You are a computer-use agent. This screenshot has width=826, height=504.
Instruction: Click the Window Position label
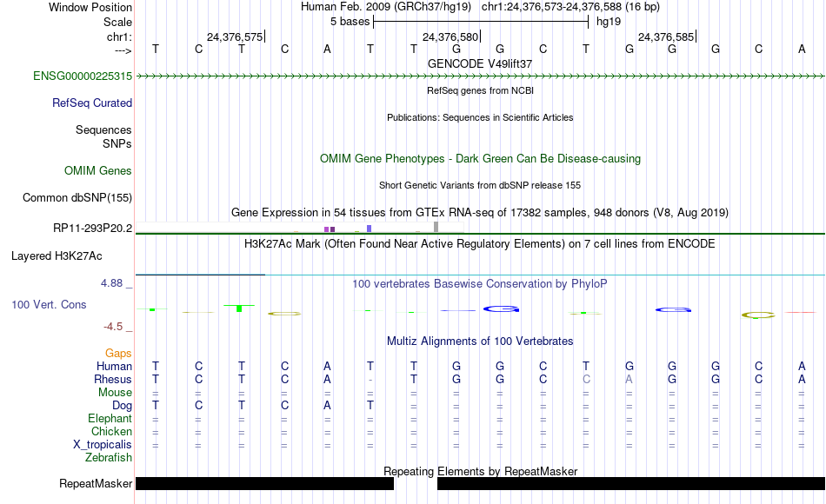click(90, 7)
